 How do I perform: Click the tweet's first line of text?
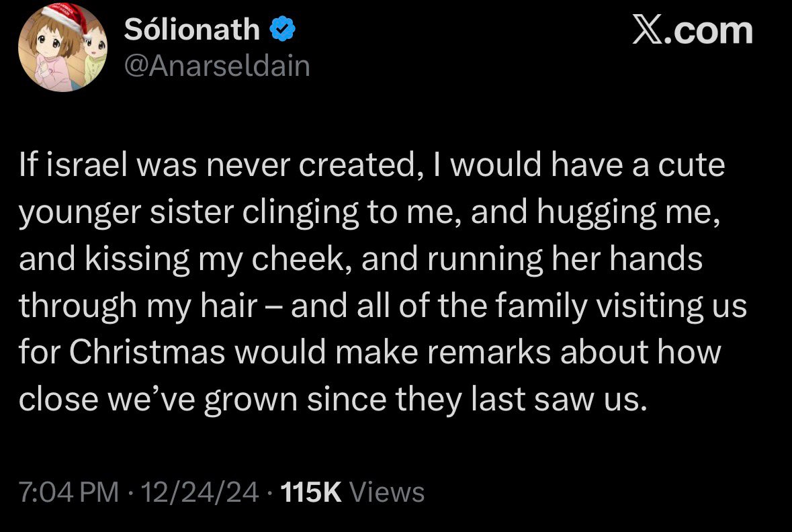[x=372, y=166]
